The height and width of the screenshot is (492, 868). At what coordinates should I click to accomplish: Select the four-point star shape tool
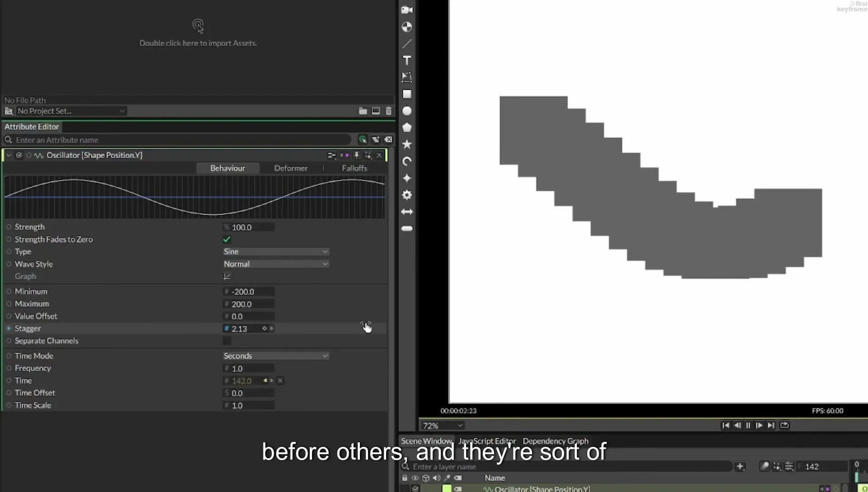coord(407,178)
